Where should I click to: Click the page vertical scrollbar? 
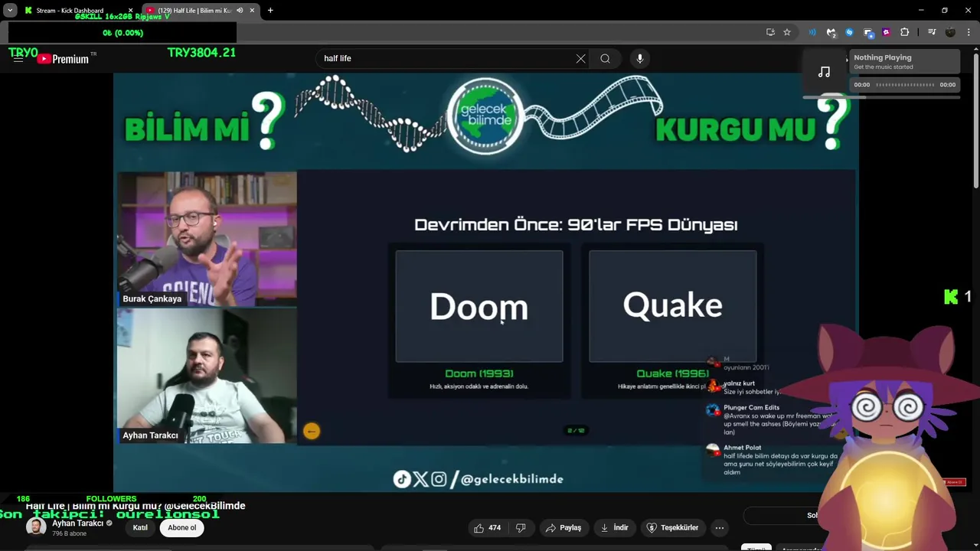975,122
